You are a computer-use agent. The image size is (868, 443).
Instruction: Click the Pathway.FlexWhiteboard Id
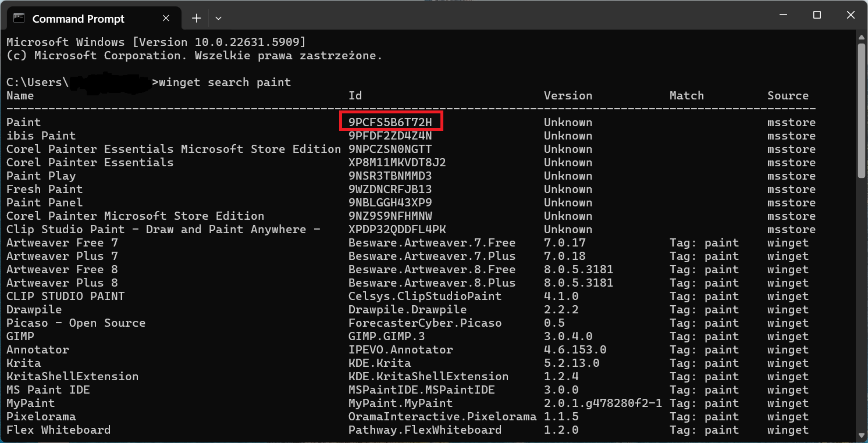pyautogui.click(x=425, y=430)
